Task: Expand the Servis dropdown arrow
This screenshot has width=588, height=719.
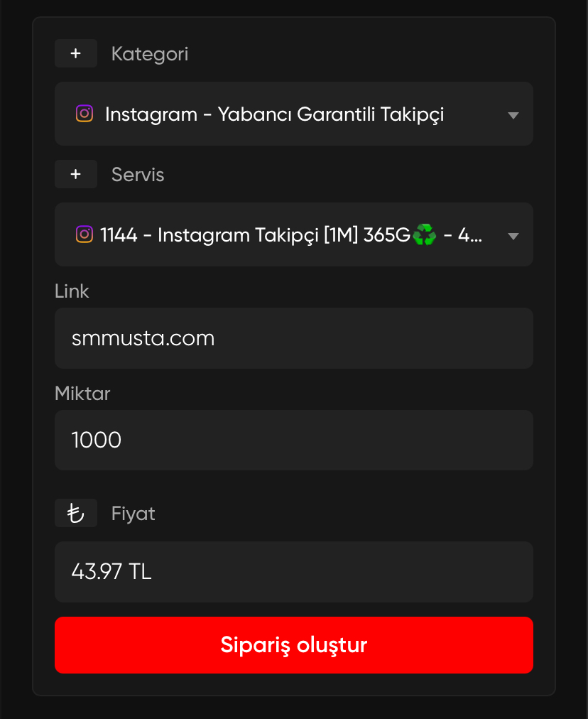Action: pos(513,237)
